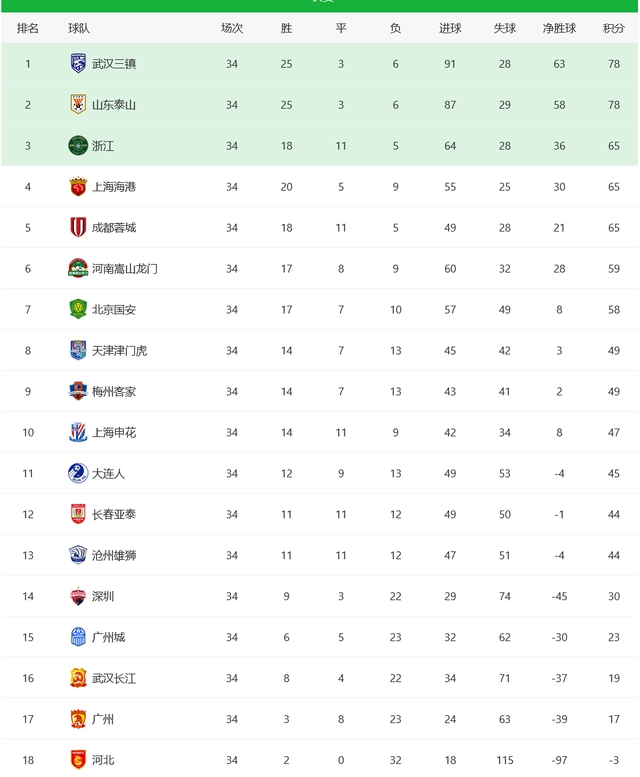Screen dimensions: 640x777
Task: Select the 上海申花 club logo
Action: [x=78, y=432]
